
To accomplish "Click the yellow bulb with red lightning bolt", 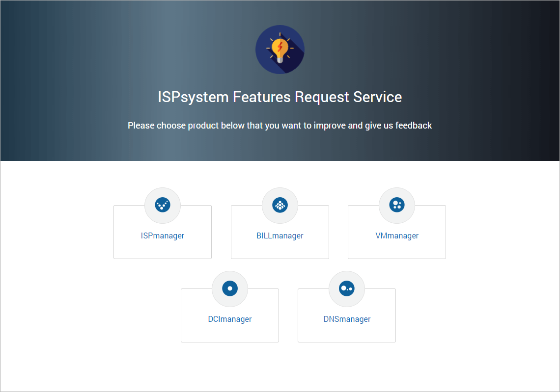I will (280, 49).
